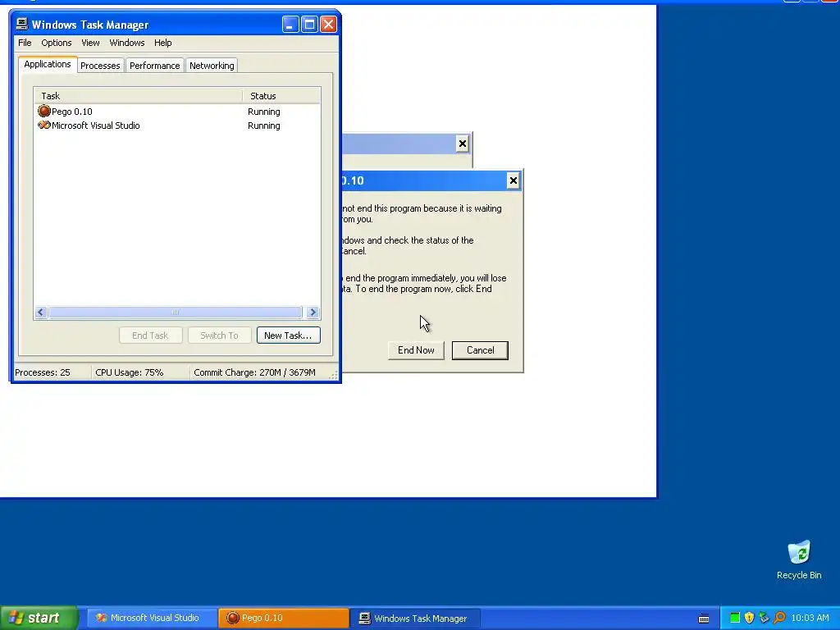Activate Pego 0.10 taskbar button

pos(283,618)
